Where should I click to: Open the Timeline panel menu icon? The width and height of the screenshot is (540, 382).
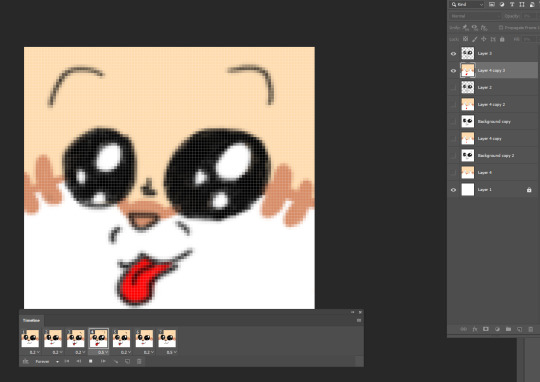click(x=359, y=320)
